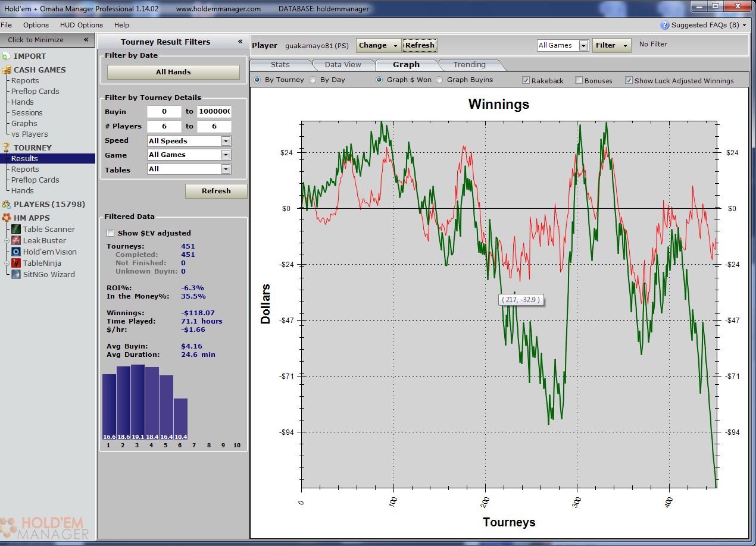Viewport: 756px width, 546px height.
Task: Open TableNinja app icon
Action: tap(17, 263)
